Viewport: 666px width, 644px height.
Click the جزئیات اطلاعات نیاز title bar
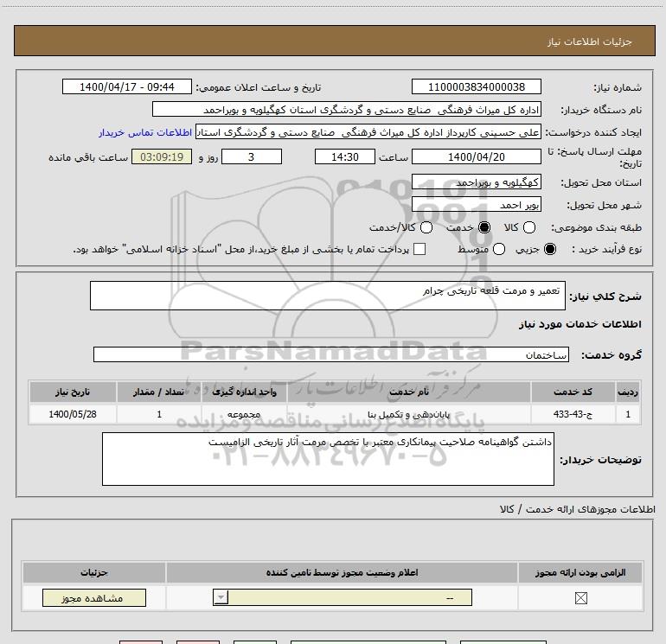334,41
